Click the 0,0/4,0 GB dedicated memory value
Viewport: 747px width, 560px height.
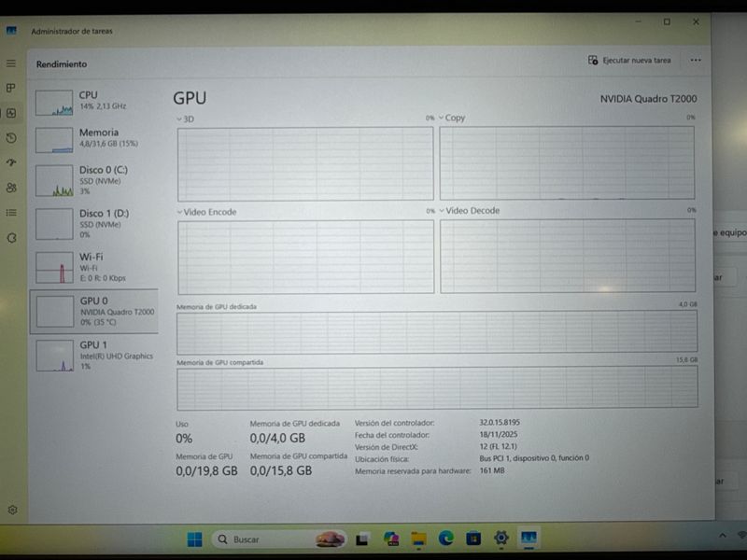point(277,438)
